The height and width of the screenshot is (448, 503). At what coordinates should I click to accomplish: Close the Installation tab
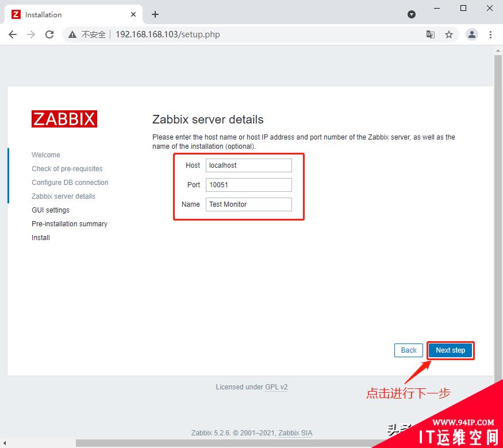(x=133, y=14)
